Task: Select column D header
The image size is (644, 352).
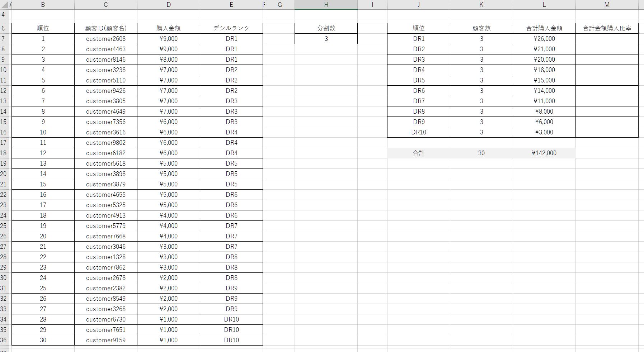Action: [x=169, y=5]
